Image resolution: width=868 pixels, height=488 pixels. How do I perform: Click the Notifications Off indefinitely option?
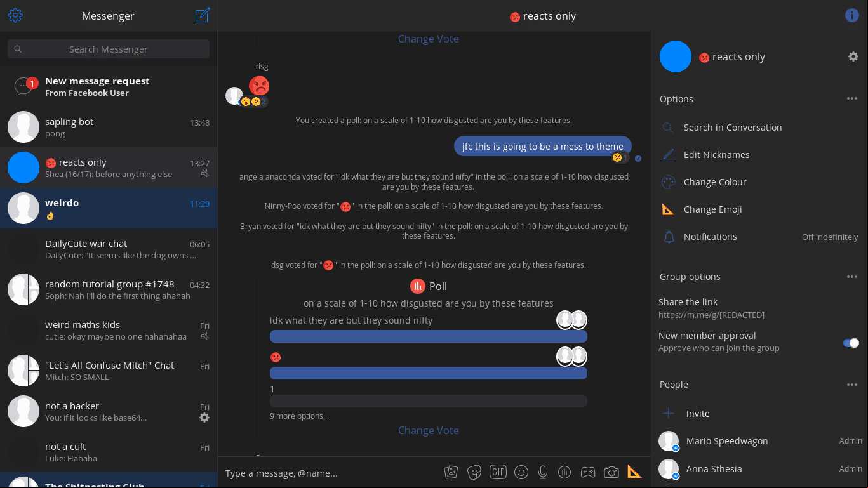tap(759, 237)
